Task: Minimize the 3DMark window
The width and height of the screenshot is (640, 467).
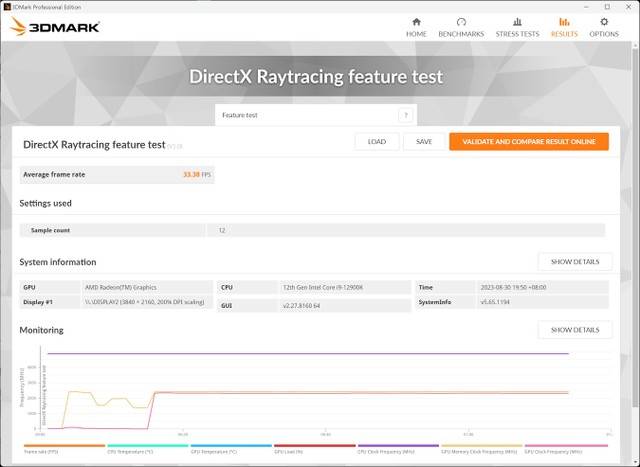Action: pos(587,7)
